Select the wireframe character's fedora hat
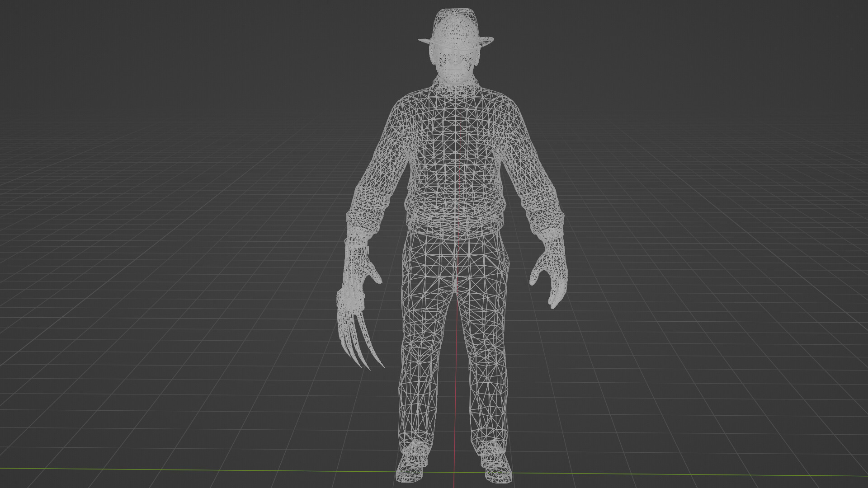The image size is (868, 488). [455, 28]
